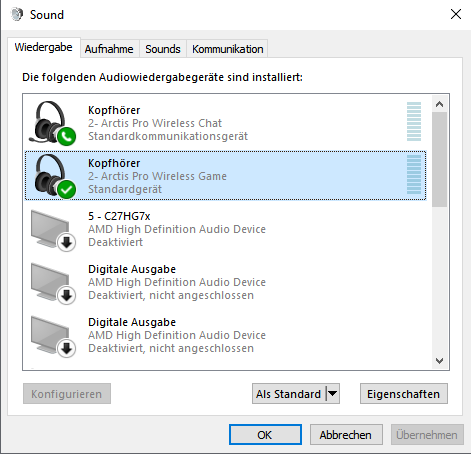Click the Arctis Pro Wireless Chat headset icon
The image size is (471, 454).
pos(52,123)
